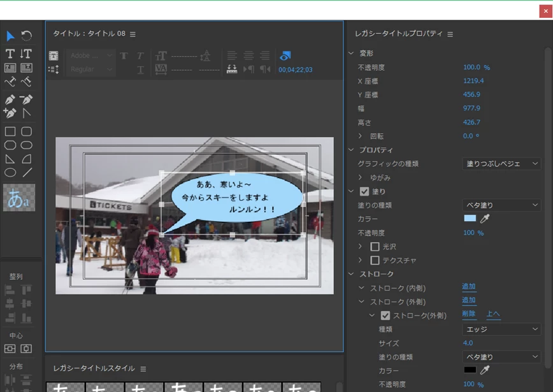Pick the stroke color with the eyedropper
Viewport: 553px width, 392px height.
point(485,370)
